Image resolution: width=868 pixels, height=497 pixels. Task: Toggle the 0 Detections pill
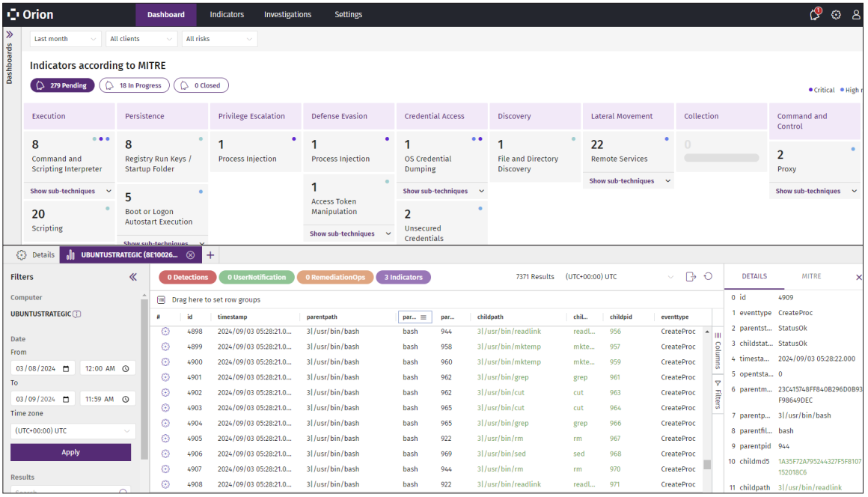(188, 277)
